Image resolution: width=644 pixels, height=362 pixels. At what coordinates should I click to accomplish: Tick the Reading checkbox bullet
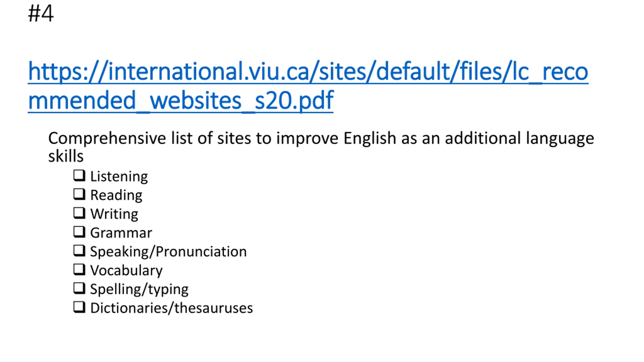click(79, 194)
